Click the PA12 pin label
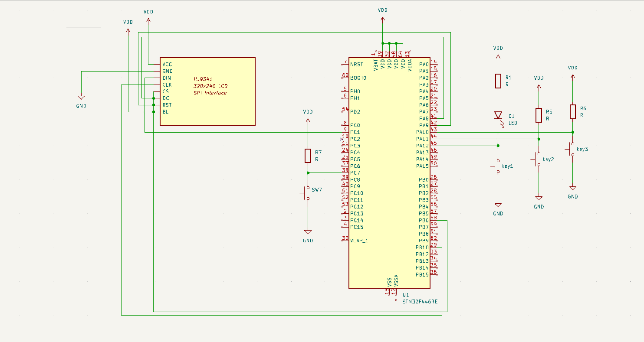644x342 pixels. pos(422,146)
